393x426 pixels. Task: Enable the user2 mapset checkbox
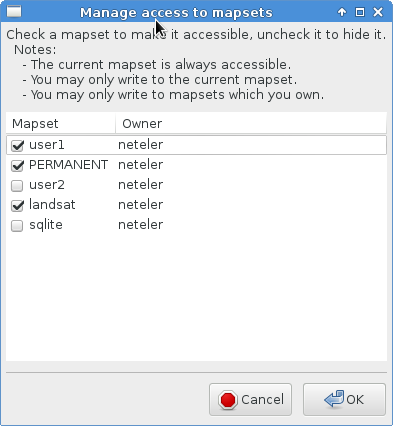click(17, 185)
